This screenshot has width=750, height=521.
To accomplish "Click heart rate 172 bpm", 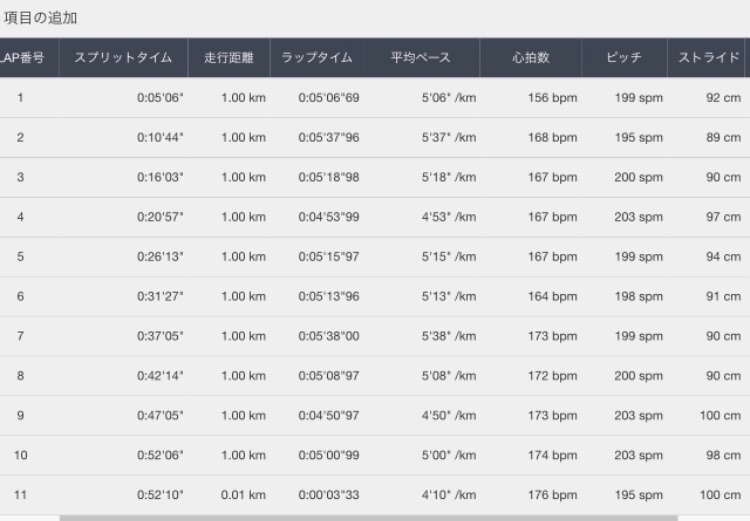I will point(552,376).
